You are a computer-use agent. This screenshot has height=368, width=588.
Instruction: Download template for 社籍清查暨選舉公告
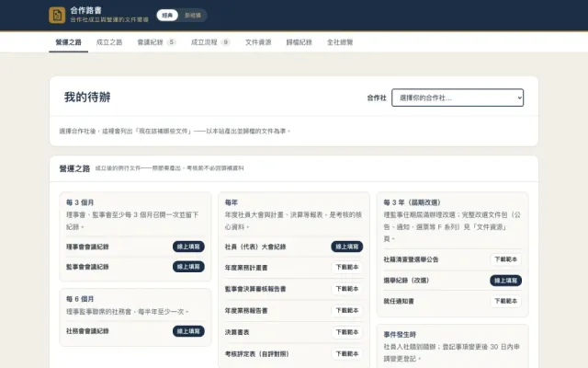pos(505,259)
